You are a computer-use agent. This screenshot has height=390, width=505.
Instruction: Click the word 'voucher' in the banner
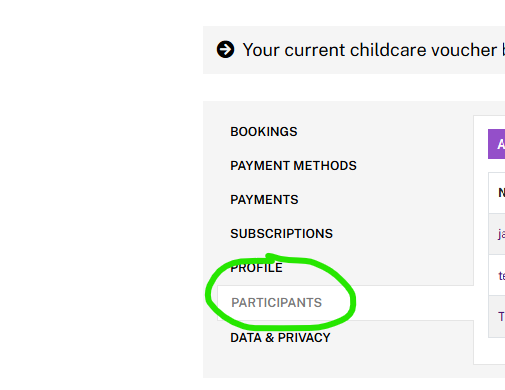(464, 50)
